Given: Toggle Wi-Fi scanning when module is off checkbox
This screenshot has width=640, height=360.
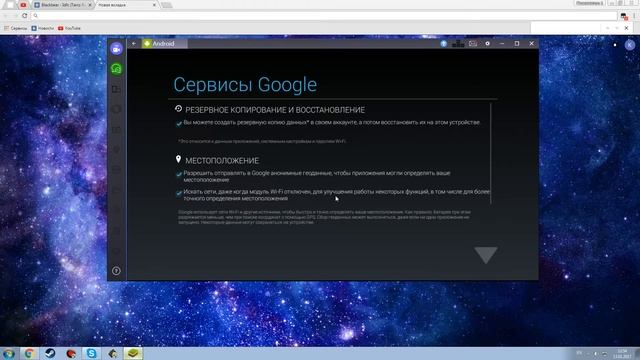Looking at the screenshot, I should pyautogui.click(x=179, y=193).
